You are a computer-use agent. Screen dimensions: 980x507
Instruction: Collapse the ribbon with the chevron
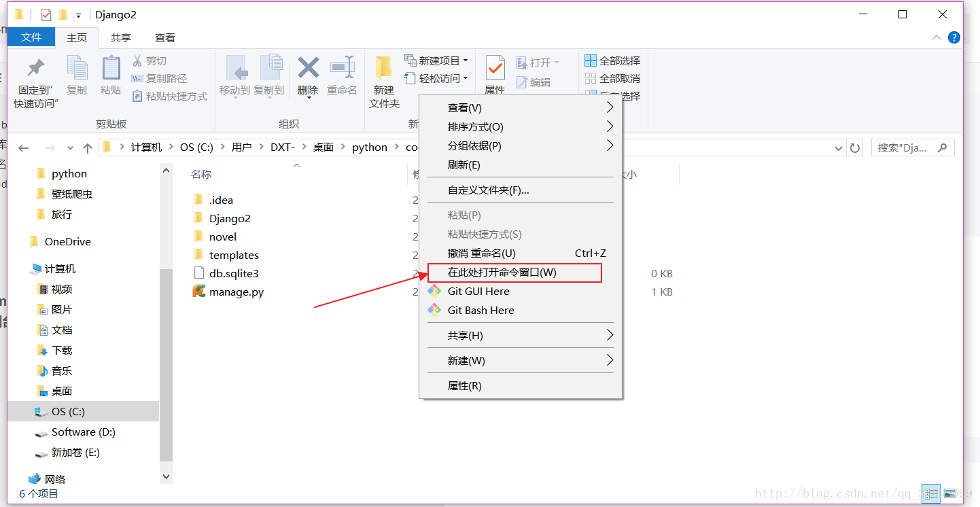click(937, 38)
